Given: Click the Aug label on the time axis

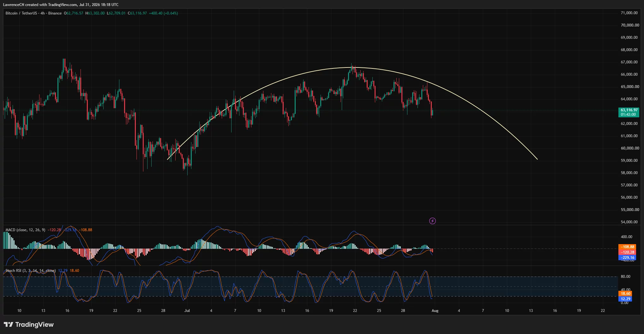Looking at the screenshot, I should 435,311.
